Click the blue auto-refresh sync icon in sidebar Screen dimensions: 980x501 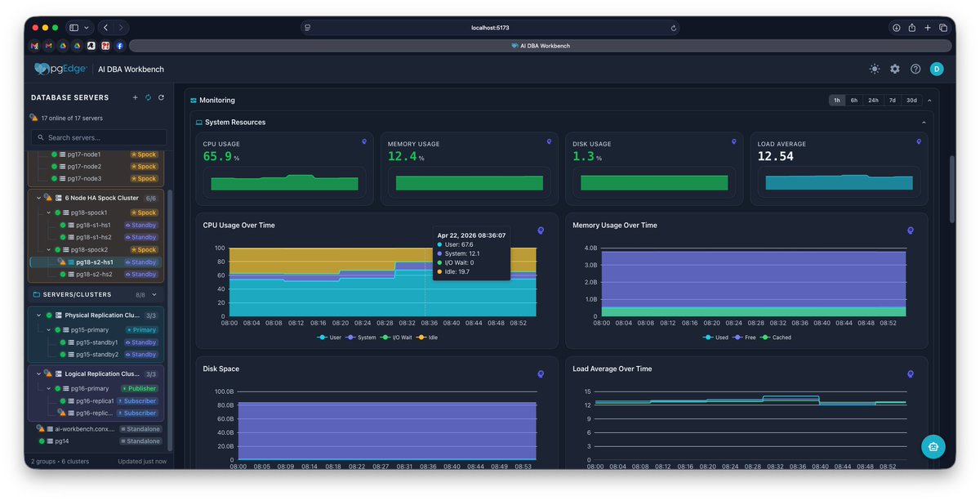pos(149,97)
